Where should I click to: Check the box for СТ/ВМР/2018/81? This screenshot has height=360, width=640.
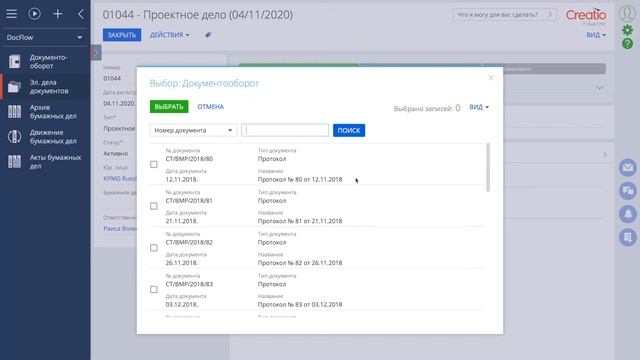154,206
